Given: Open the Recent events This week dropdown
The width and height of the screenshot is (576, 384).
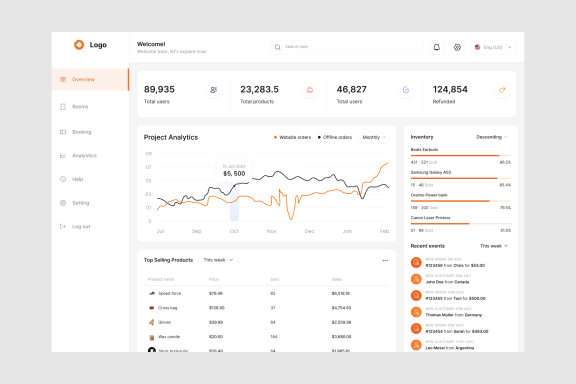Looking at the screenshot, I should 494,246.
